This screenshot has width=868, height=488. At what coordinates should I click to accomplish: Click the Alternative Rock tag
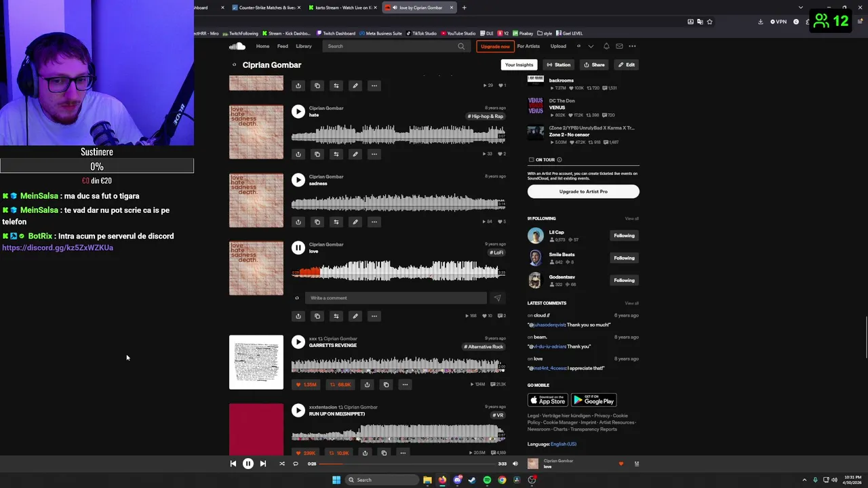tap(484, 347)
